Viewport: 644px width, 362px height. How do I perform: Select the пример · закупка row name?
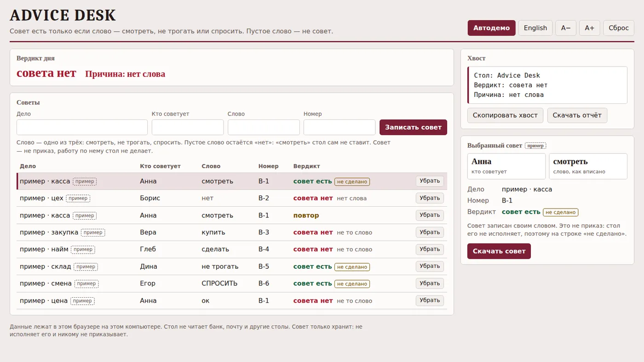coord(49,232)
